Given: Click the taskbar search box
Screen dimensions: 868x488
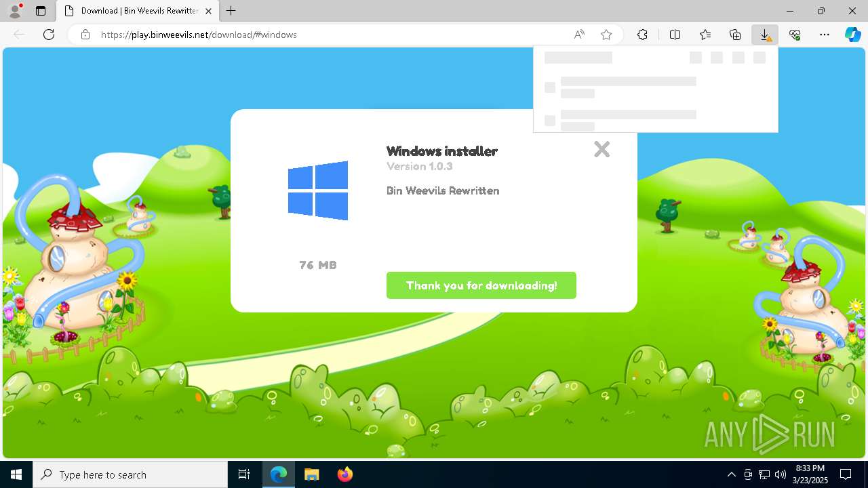Looking at the screenshot, I should pyautogui.click(x=130, y=474).
